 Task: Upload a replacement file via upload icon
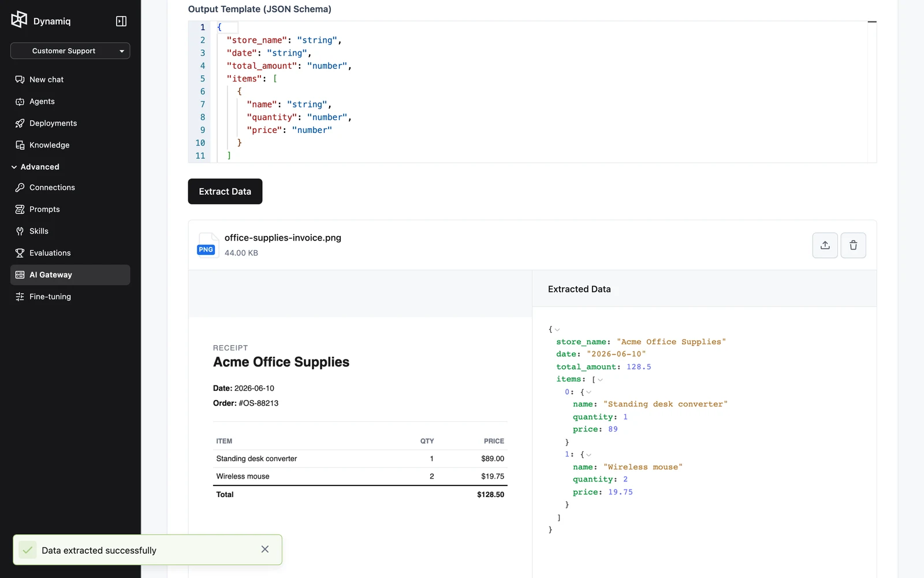pyautogui.click(x=825, y=245)
